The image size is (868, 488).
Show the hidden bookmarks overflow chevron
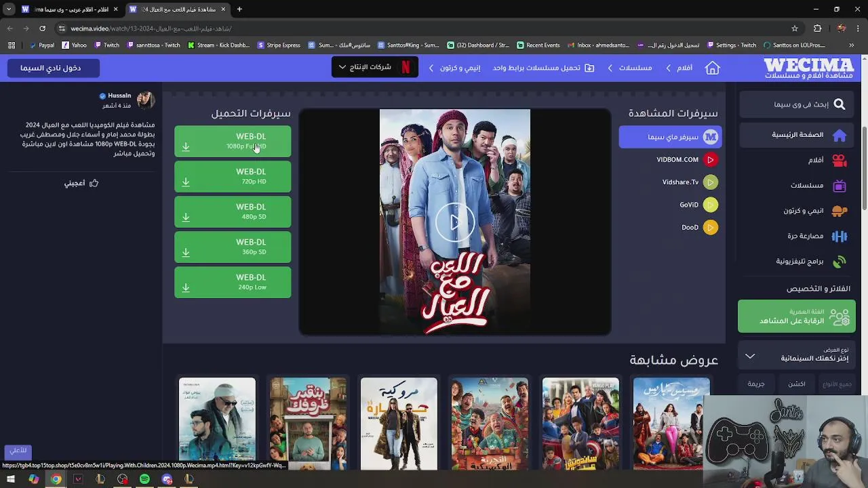click(x=852, y=45)
